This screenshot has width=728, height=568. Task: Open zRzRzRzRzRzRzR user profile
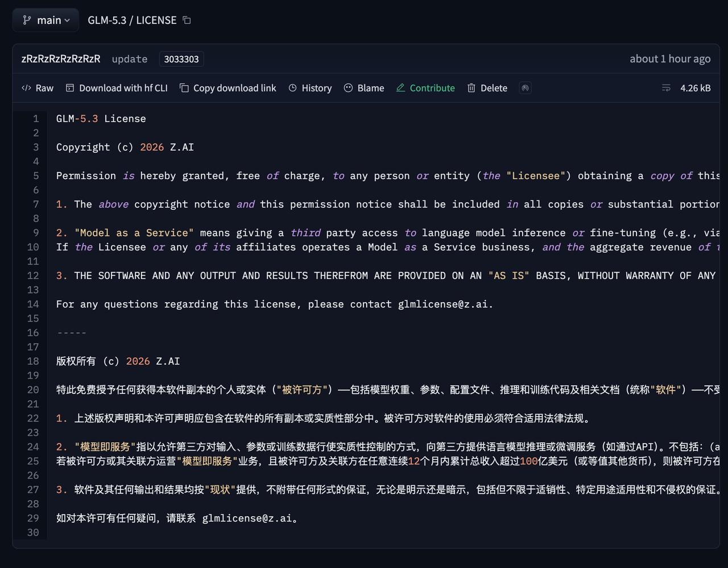[61, 59]
